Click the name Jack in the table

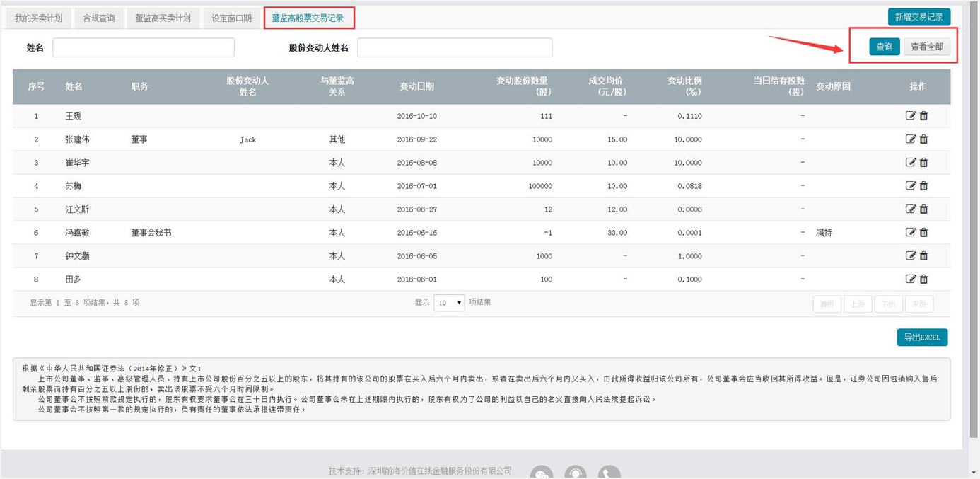pos(247,139)
